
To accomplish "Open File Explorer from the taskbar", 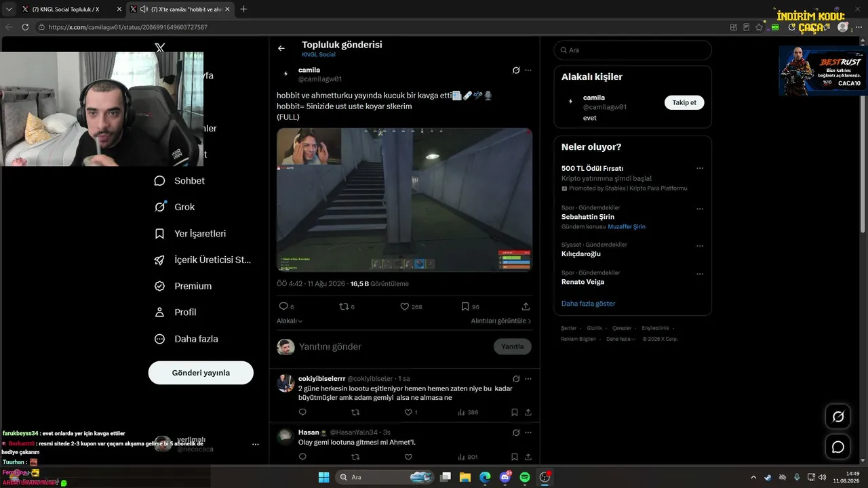I will pyautogui.click(x=465, y=477).
